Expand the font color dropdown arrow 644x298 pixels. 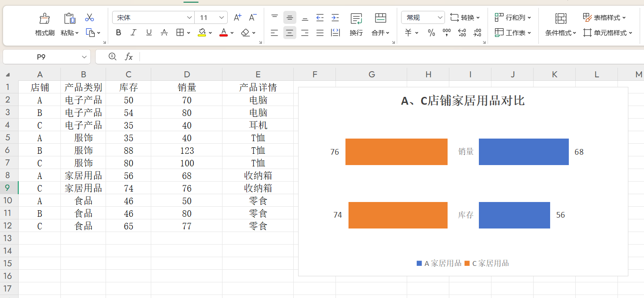pyautogui.click(x=232, y=33)
